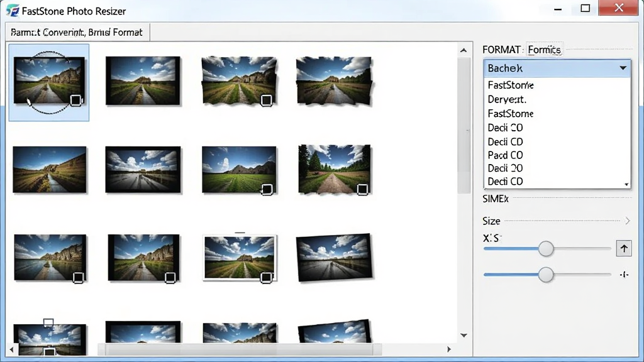The height and width of the screenshot is (362, 644).
Task: Pick FastStome entry directly below Deryeat.
Action: [557, 113]
